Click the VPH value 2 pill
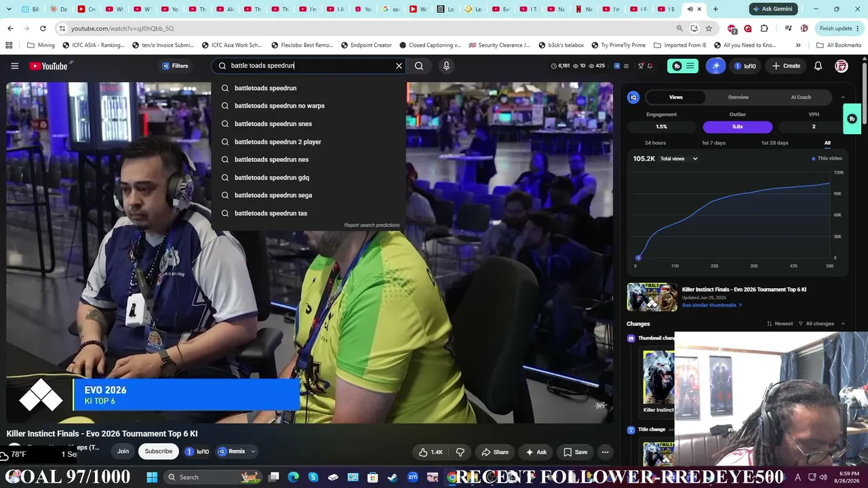The height and width of the screenshot is (488, 868). pos(814,127)
